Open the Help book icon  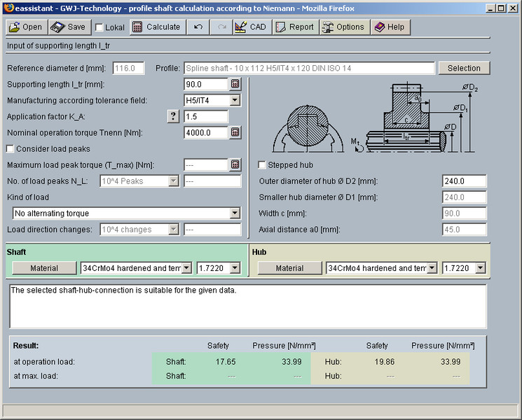click(x=389, y=27)
